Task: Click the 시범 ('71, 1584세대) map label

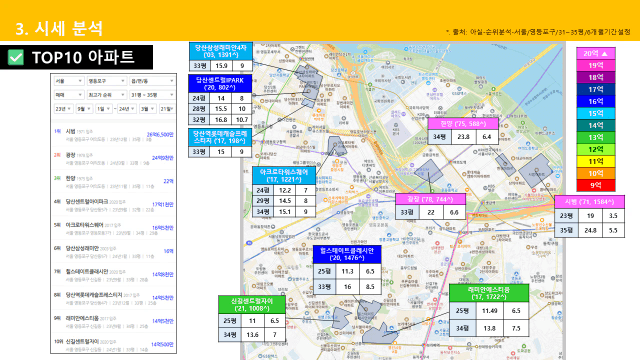Action: [x=589, y=202]
